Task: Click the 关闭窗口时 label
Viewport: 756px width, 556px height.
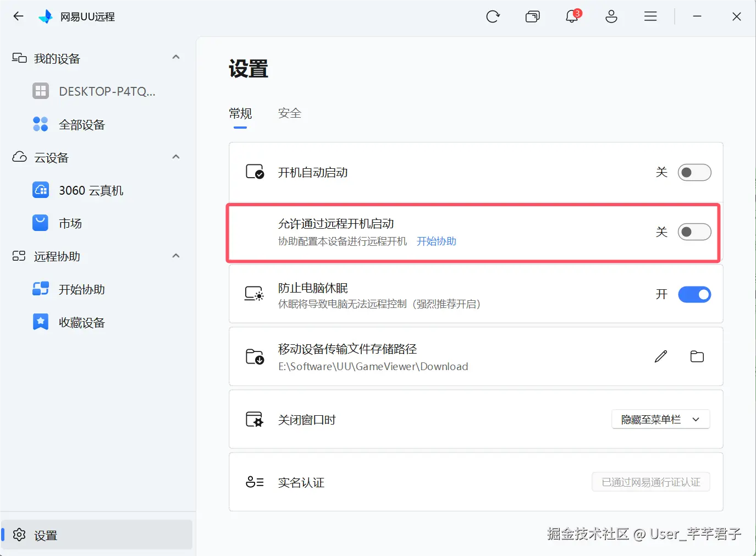Action: 307,420
